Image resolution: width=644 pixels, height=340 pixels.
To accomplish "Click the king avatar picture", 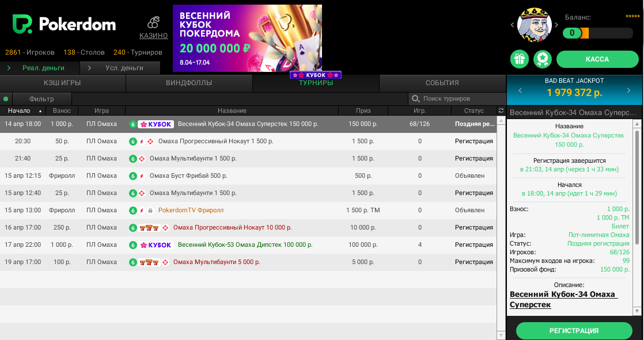I will (x=535, y=25).
